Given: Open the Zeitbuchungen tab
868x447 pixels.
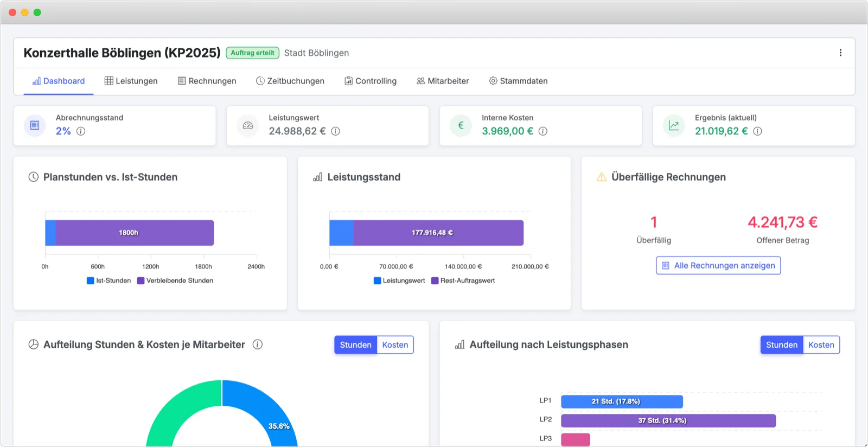Looking at the screenshot, I should click(x=290, y=81).
